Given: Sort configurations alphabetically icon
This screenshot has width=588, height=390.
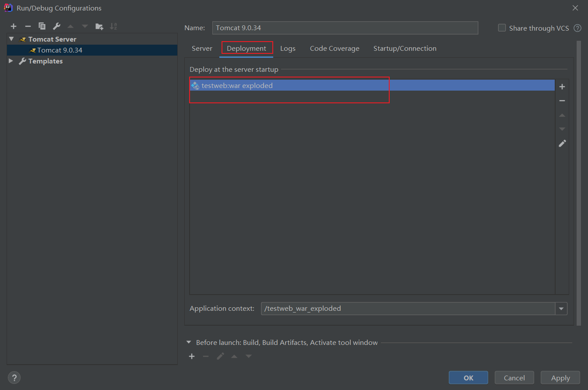Looking at the screenshot, I should (x=113, y=26).
